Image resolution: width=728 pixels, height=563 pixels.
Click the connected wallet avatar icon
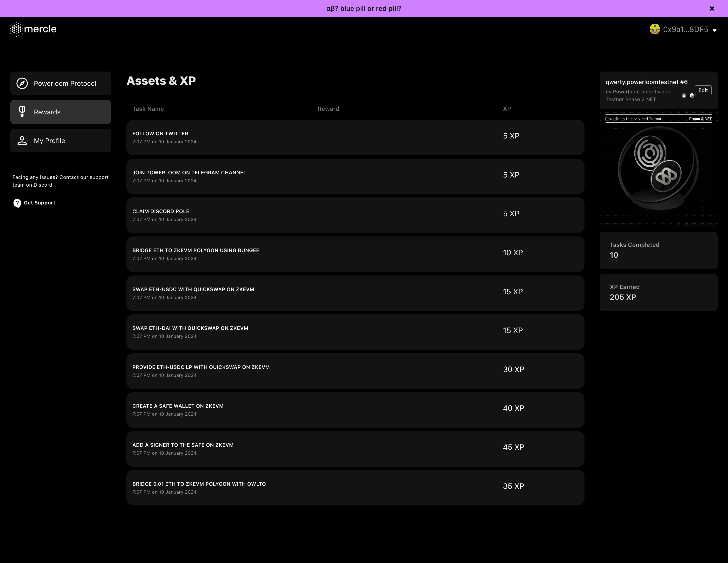[x=655, y=29]
